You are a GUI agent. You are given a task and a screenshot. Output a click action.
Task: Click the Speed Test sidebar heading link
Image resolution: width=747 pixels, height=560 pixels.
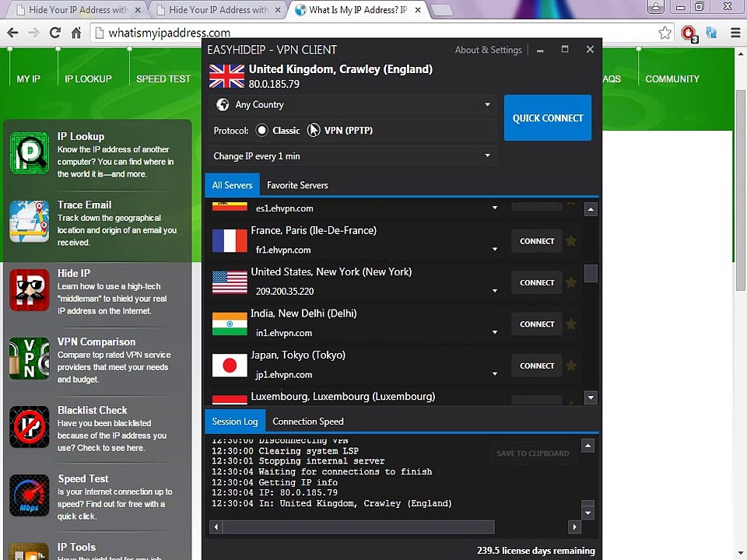click(x=83, y=478)
